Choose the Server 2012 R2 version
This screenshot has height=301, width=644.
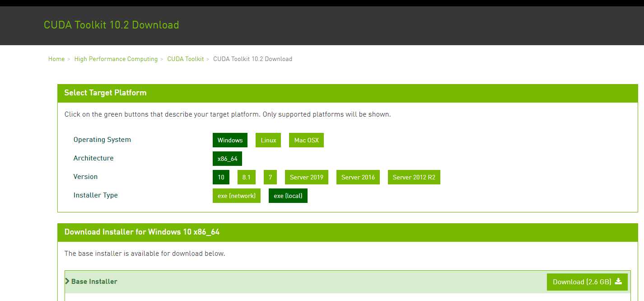tap(414, 177)
